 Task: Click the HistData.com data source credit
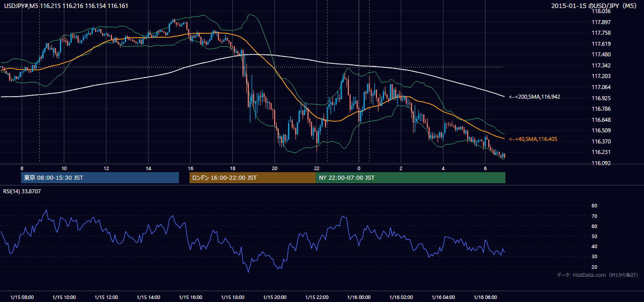click(x=598, y=275)
